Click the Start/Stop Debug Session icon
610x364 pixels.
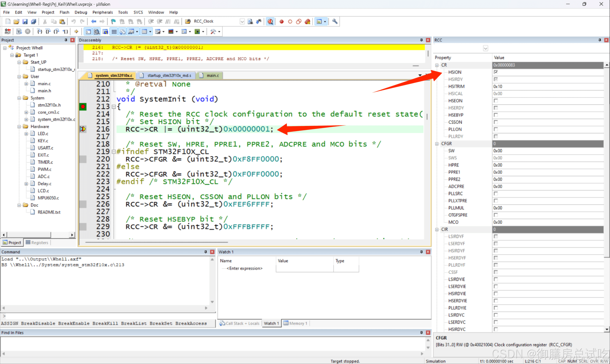(270, 21)
